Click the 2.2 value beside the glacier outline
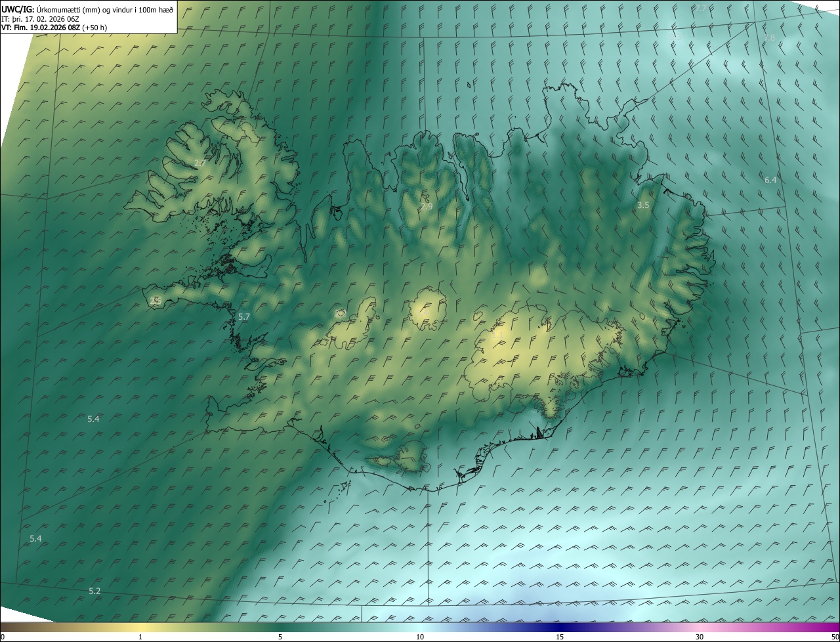The width and height of the screenshot is (840, 642). [341, 314]
